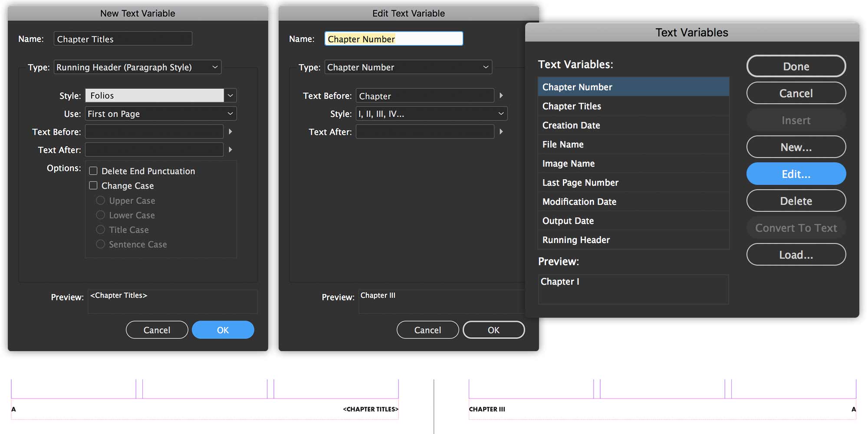
Task: Open Text Before arrow in Edit Text Variable
Action: pyautogui.click(x=501, y=95)
